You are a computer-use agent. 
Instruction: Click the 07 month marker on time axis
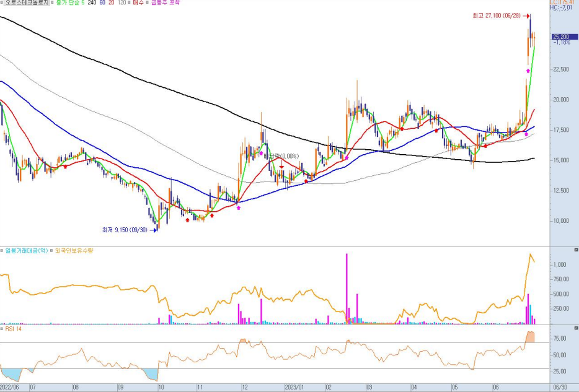point(33,388)
